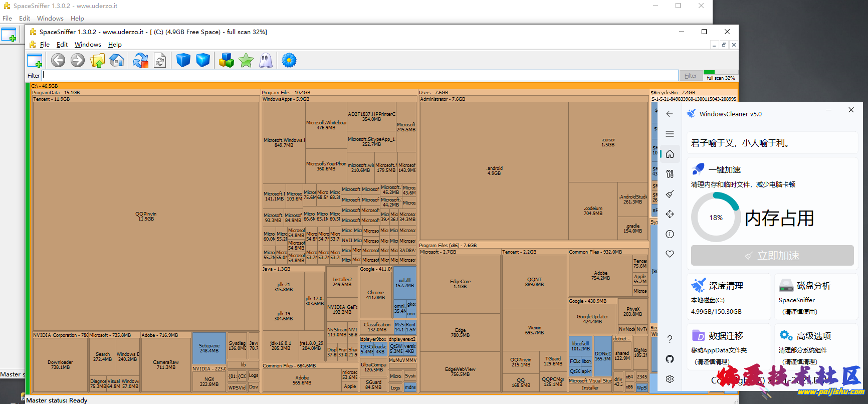Open the GitHub icon in WindowsCleaner sidebar
Viewport: 868px width, 404px height.
pos(670,359)
